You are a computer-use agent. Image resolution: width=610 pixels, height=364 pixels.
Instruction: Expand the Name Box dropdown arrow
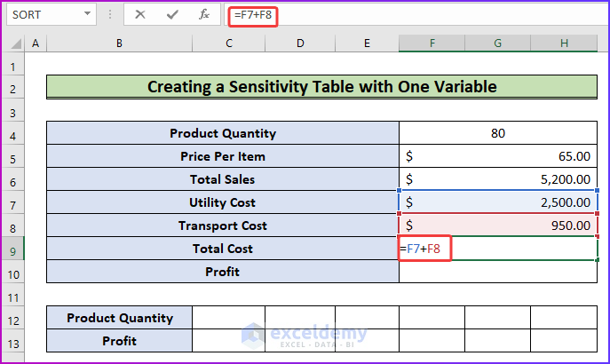(x=86, y=15)
